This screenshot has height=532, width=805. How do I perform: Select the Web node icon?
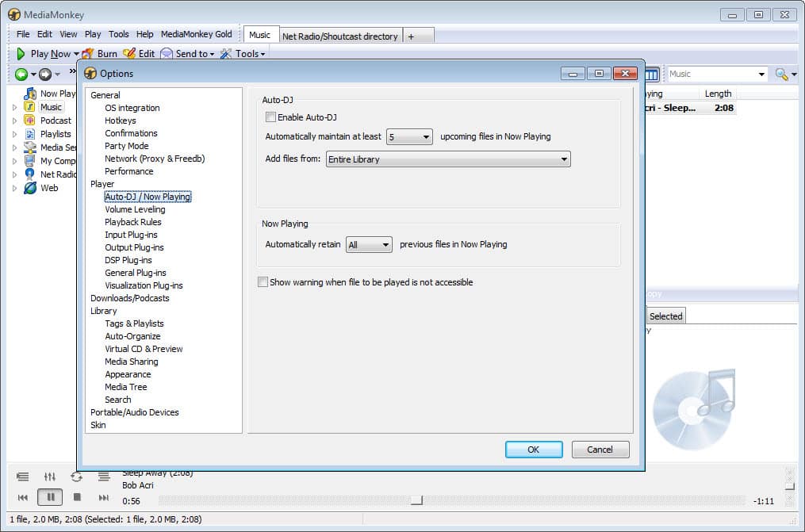coord(30,188)
